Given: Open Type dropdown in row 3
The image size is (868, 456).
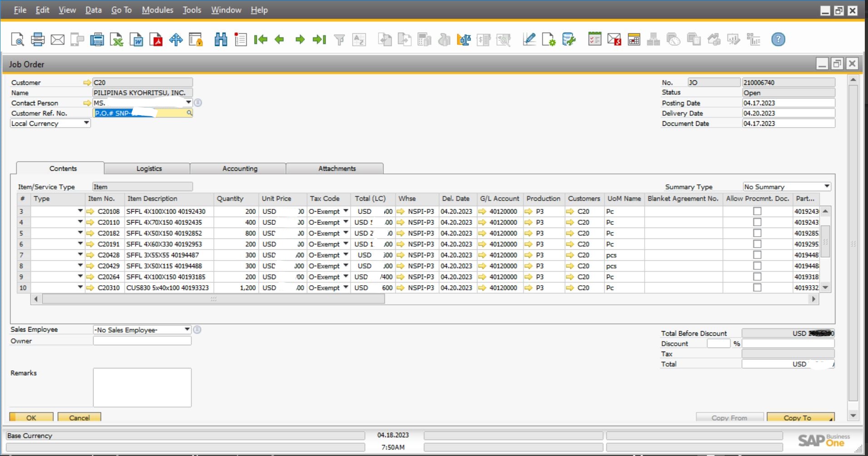Looking at the screenshot, I should [x=80, y=211].
